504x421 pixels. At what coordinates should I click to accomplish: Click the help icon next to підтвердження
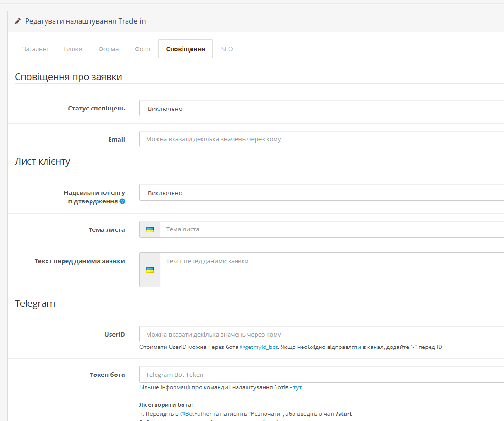122,201
